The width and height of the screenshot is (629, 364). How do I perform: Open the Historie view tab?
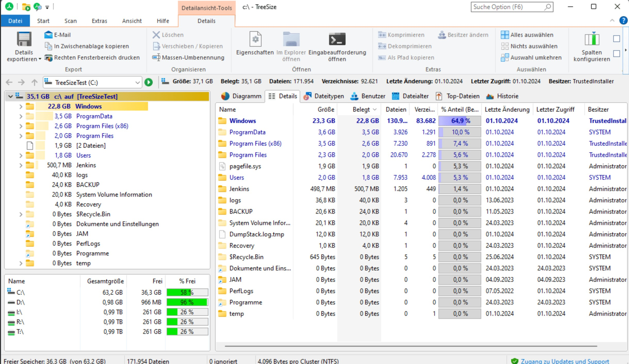pyautogui.click(x=502, y=96)
